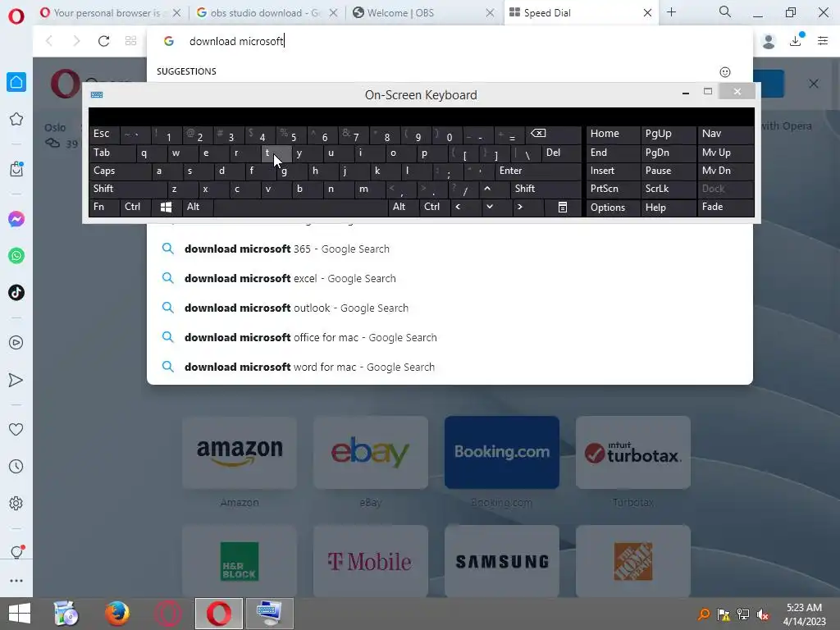The height and width of the screenshot is (630, 840).
Task: Open Settings gear in sidebar
Action: pos(16,504)
